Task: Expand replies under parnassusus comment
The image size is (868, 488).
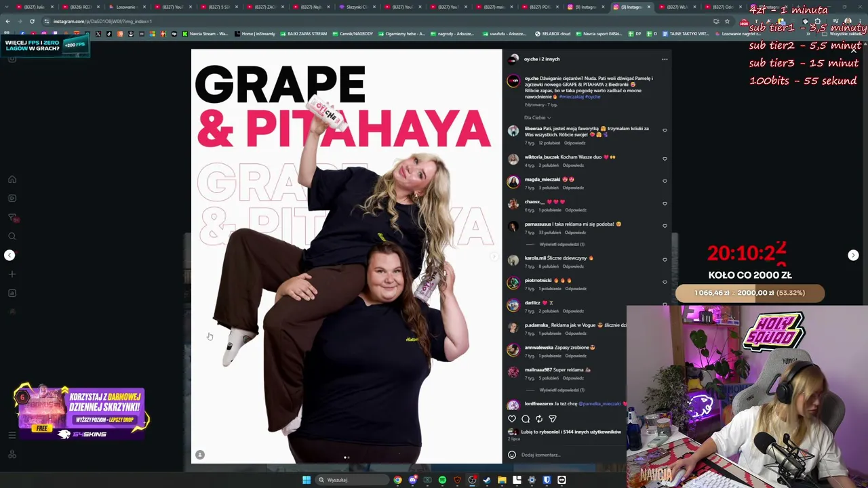Action: [x=561, y=244]
